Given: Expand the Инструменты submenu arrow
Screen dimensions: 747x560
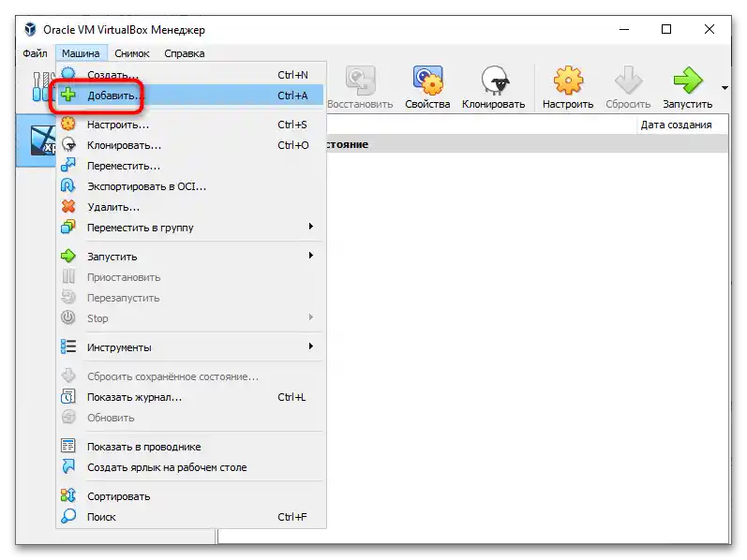Looking at the screenshot, I should pyautogui.click(x=310, y=346).
